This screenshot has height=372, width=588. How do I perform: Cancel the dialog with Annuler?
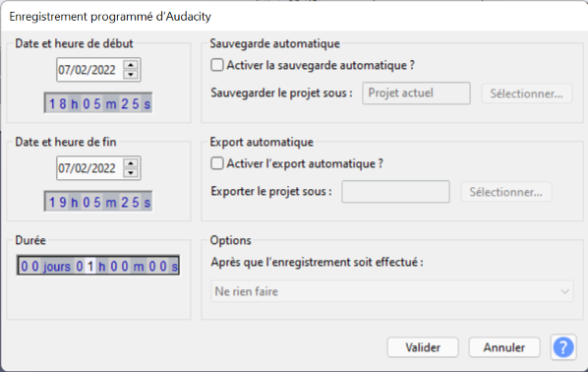point(504,347)
